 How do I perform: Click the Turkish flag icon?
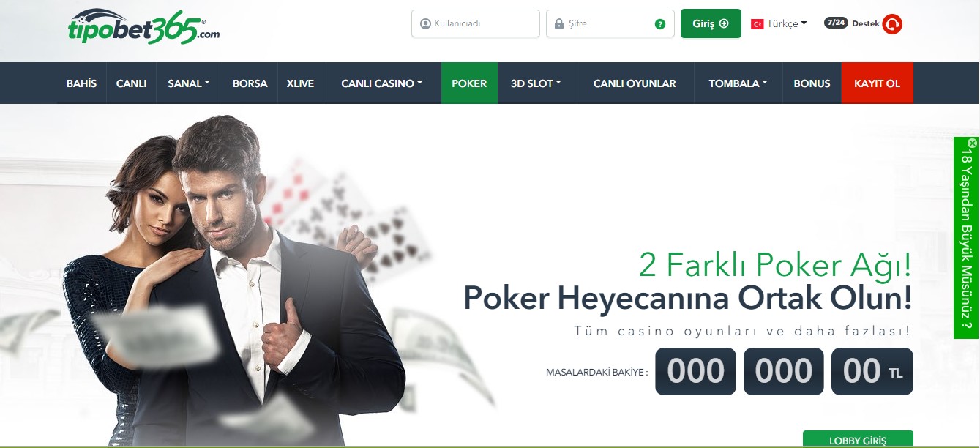coord(758,23)
